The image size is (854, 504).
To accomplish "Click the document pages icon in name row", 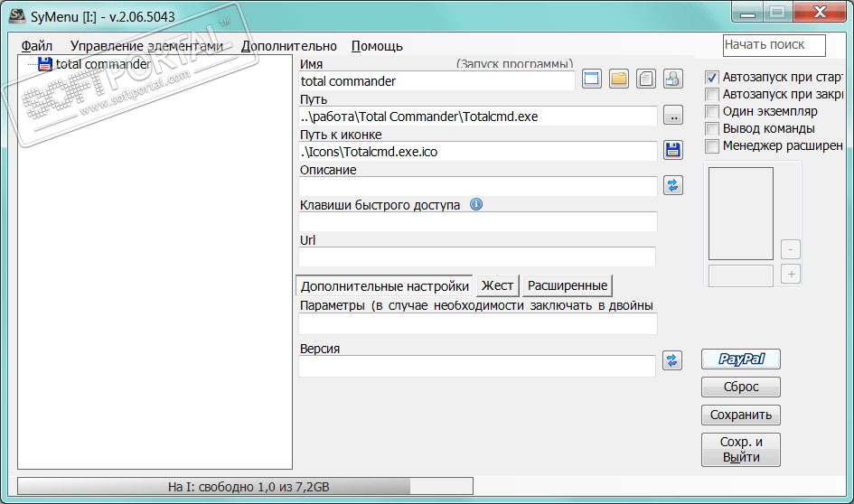I will point(646,79).
